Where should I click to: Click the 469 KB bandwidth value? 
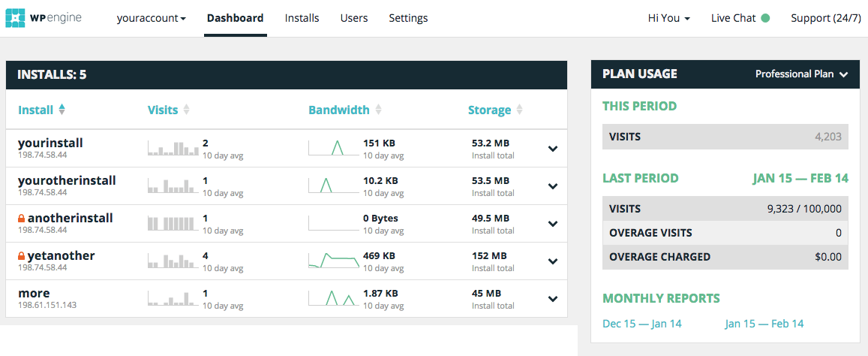click(x=379, y=255)
